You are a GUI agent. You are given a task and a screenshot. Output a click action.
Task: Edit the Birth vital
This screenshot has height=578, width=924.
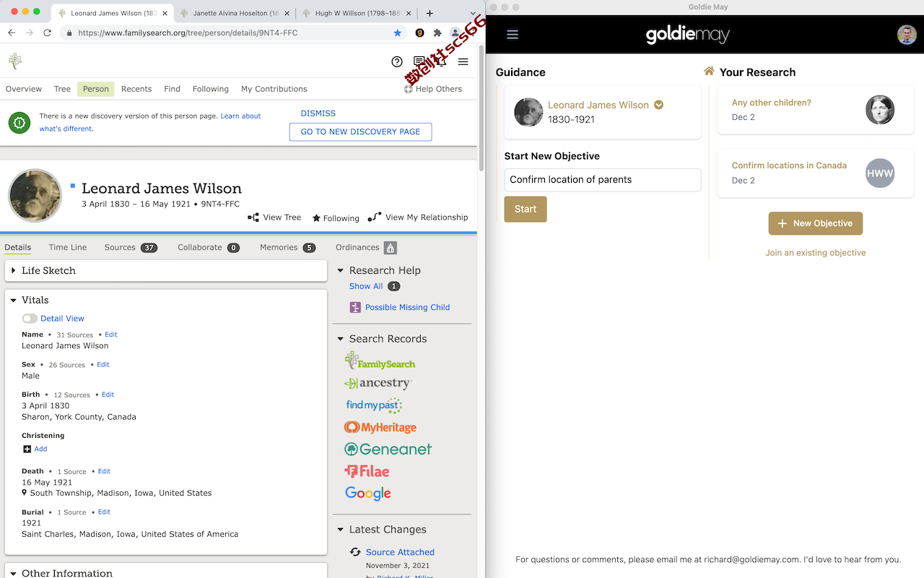pos(108,394)
